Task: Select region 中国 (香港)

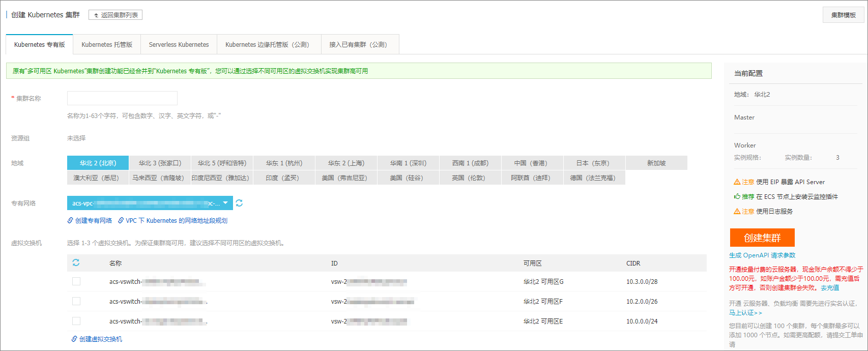Action: [532, 163]
